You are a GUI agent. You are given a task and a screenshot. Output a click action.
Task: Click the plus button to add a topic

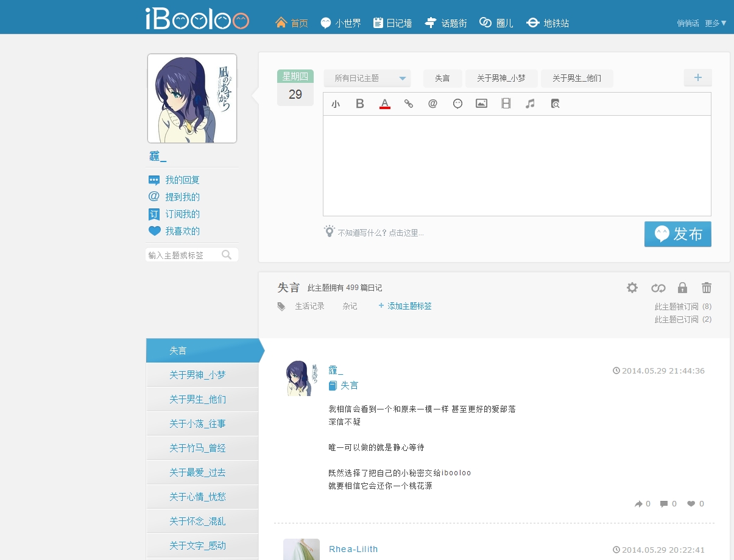click(698, 77)
